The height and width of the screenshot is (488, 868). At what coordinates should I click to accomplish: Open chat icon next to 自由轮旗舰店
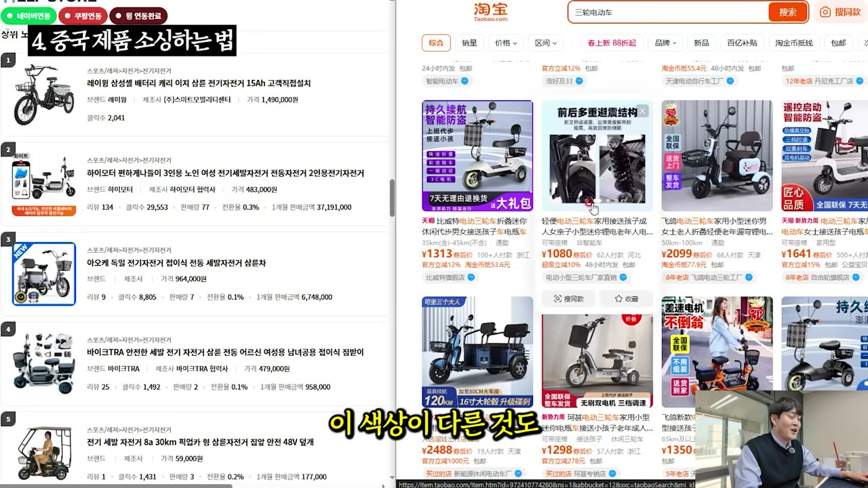pos(856,277)
